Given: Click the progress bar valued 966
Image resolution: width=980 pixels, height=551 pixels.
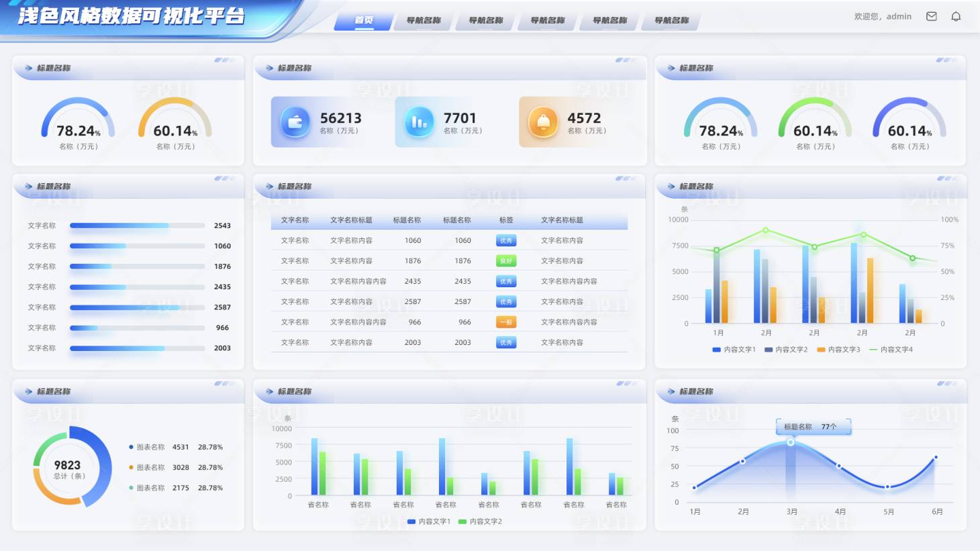Looking at the screenshot, I should point(138,328).
